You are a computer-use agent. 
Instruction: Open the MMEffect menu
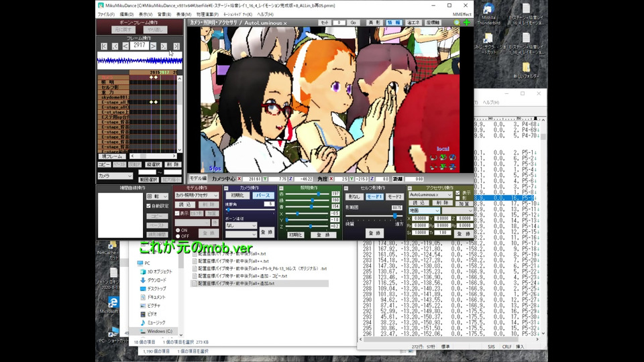tap(462, 14)
